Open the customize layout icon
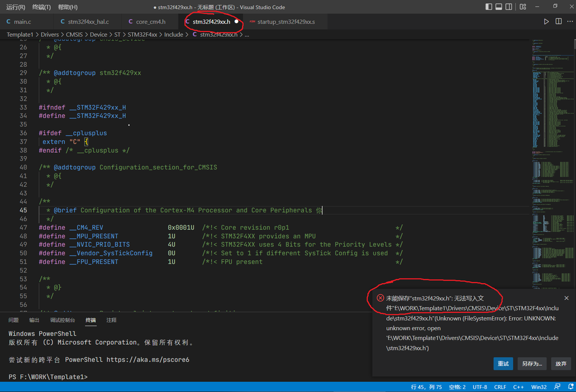576x392 pixels. 523,6
